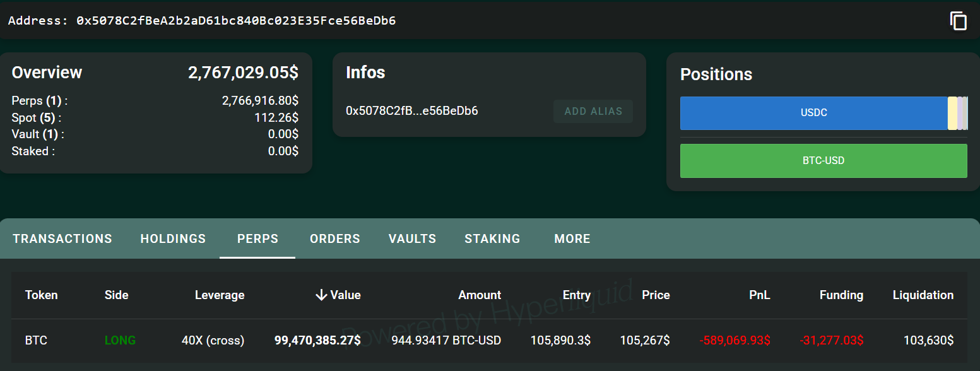The width and height of the screenshot is (980, 371).
Task: Click the truncated address 0x5078C2fB...e56BeDb6
Action: [x=412, y=110]
